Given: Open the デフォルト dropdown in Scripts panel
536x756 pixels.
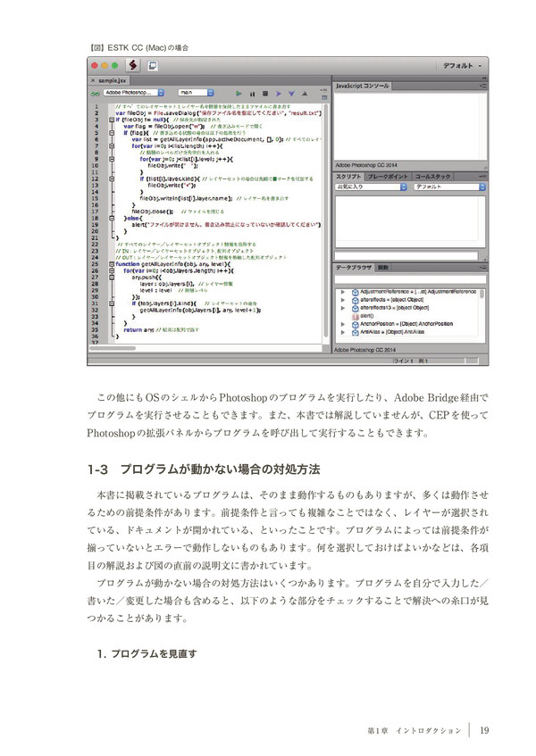Looking at the screenshot, I should click(449, 187).
